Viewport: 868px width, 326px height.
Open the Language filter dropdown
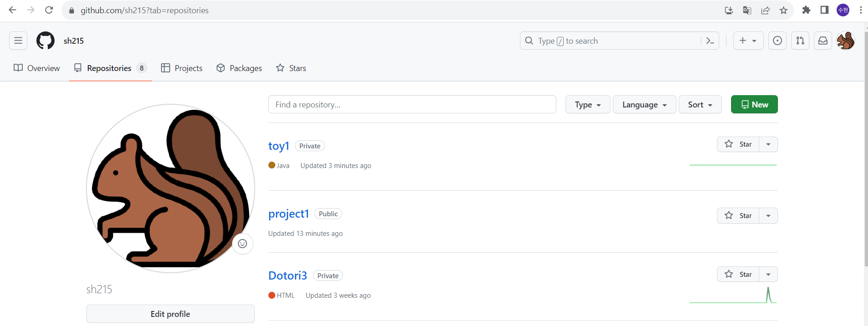(x=645, y=104)
